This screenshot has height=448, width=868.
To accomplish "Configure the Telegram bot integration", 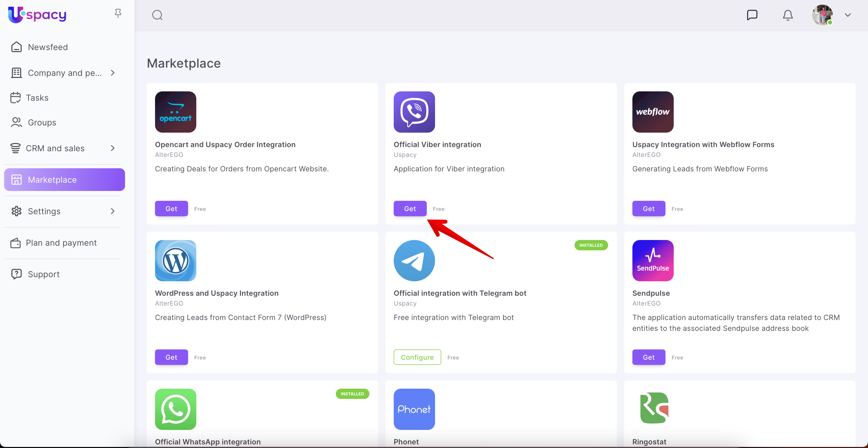I will pyautogui.click(x=417, y=357).
